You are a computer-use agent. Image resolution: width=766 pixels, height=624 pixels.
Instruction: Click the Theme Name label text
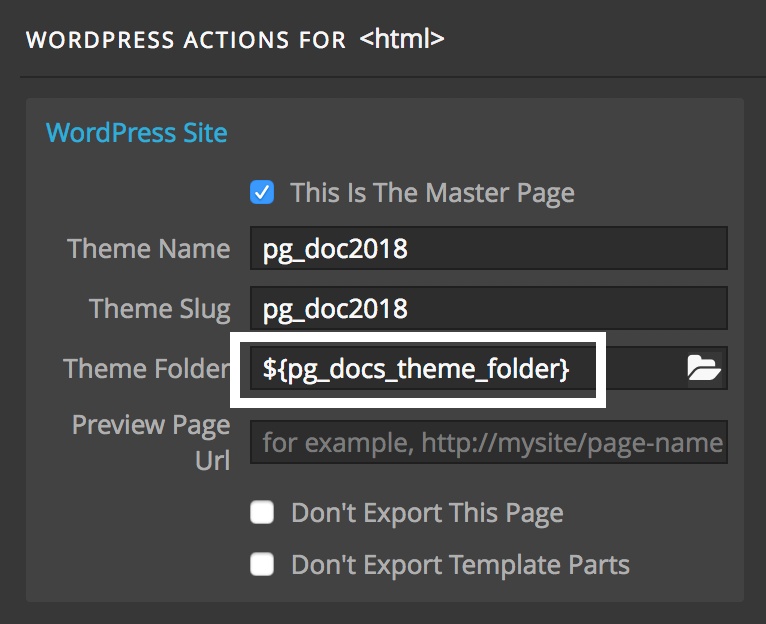click(149, 248)
